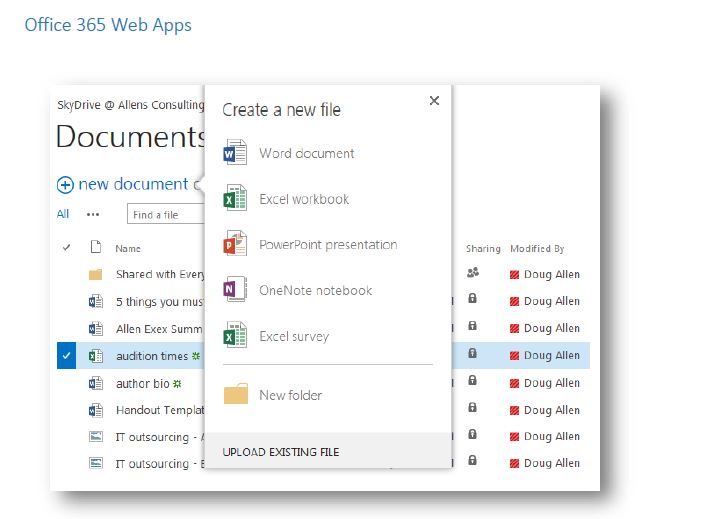This screenshot has height=519, width=719.
Task: Click the lock icon in audition times row
Action: (x=472, y=353)
